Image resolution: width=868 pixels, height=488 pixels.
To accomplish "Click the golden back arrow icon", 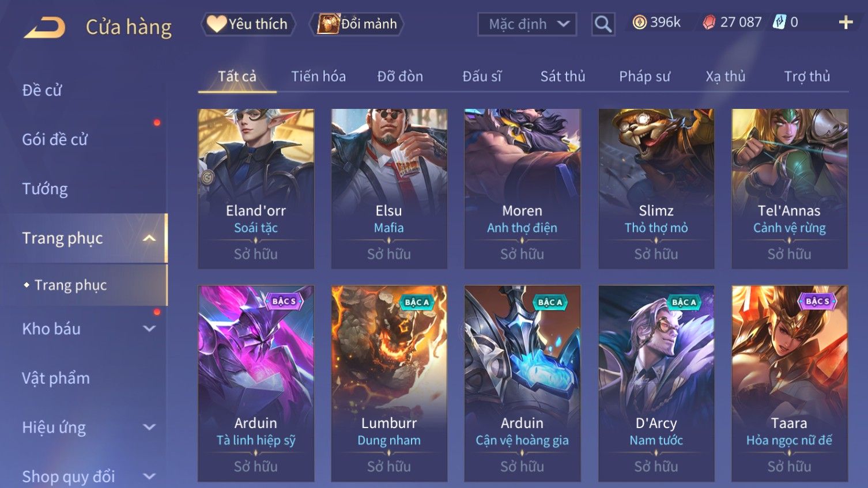I will 44,27.
